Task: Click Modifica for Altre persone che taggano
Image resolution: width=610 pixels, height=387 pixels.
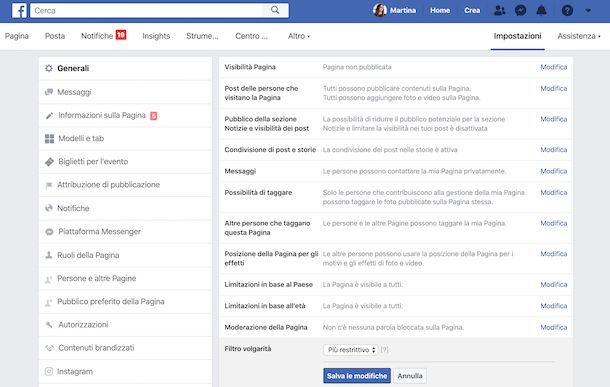Action: point(554,223)
